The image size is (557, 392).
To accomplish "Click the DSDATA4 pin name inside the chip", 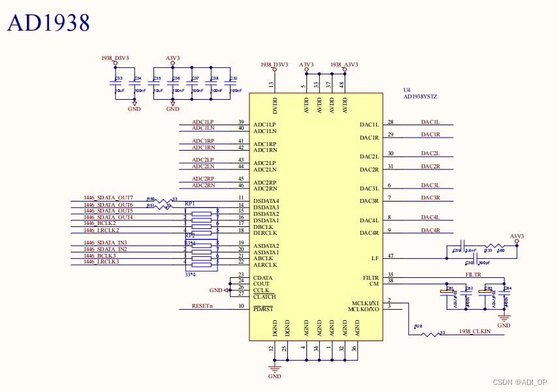I will (x=266, y=201).
